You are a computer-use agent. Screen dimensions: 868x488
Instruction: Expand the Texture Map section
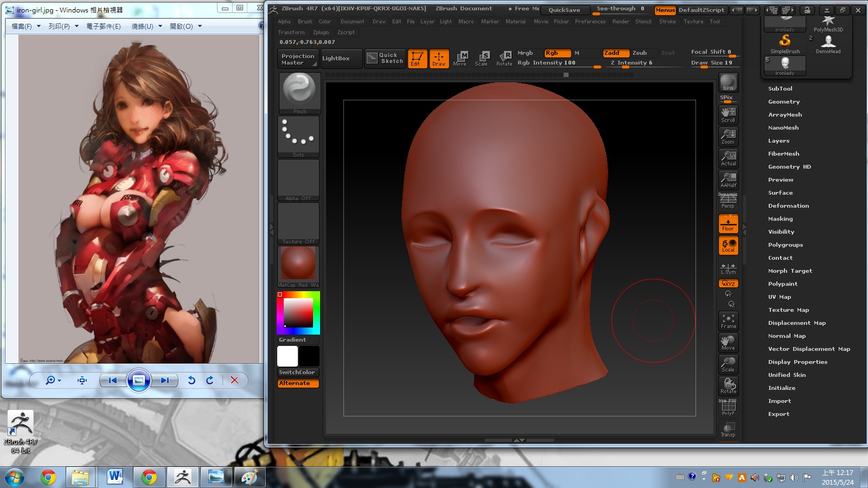(788, 310)
